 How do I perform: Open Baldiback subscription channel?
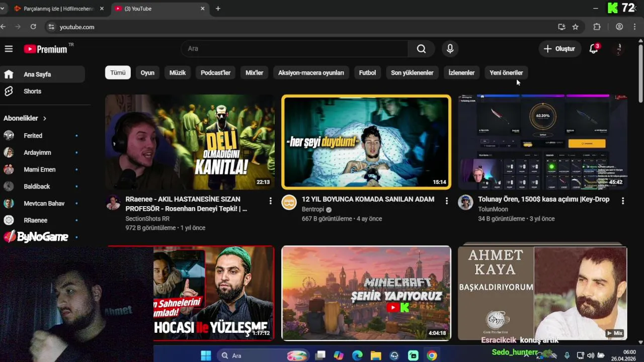coord(42,187)
